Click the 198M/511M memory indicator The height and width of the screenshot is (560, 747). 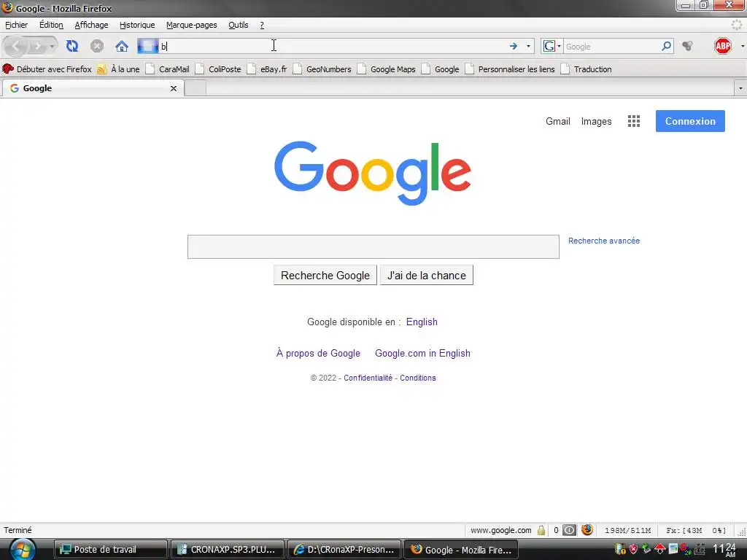[x=627, y=530]
